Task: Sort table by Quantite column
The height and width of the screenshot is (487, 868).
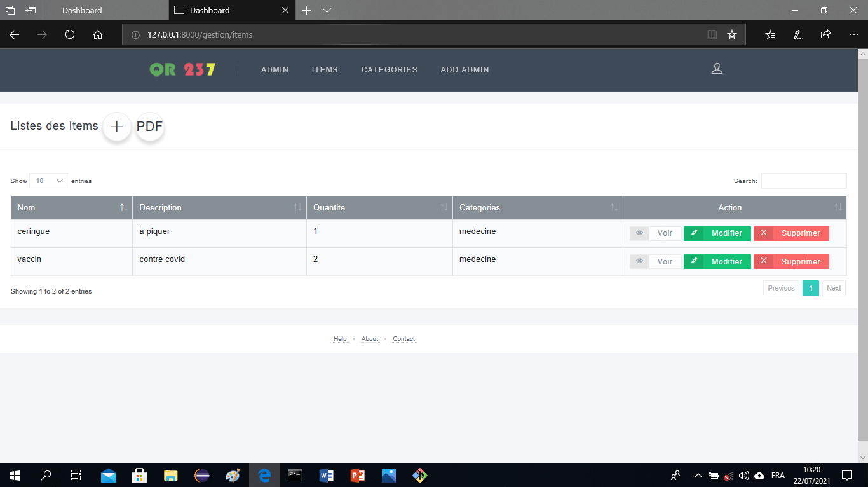Action: point(379,208)
